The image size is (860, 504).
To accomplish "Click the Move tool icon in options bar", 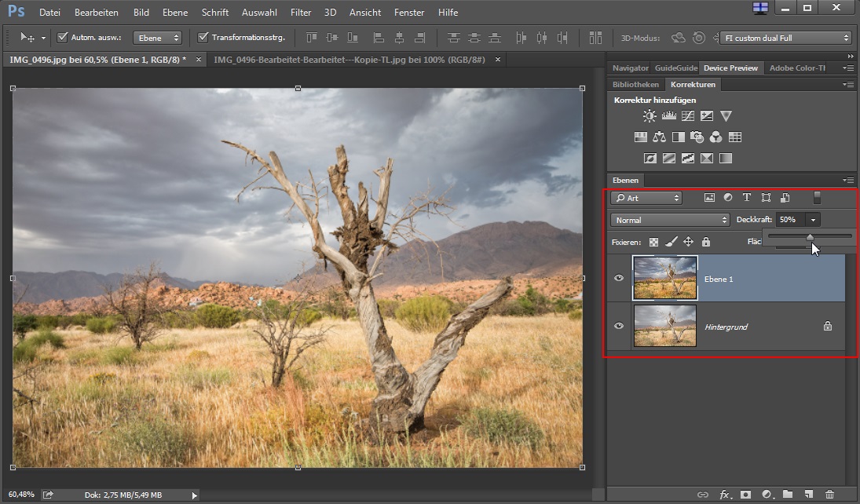I will pos(27,38).
